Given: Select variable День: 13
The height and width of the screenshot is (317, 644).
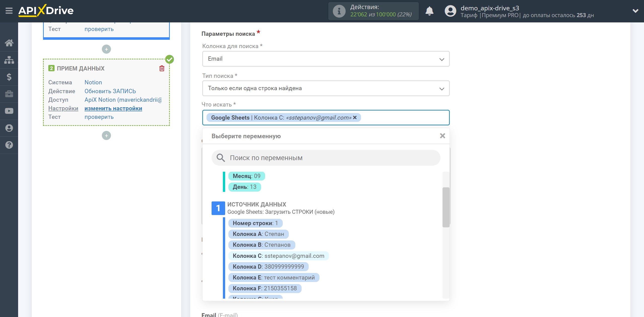Looking at the screenshot, I should pyautogui.click(x=245, y=187).
